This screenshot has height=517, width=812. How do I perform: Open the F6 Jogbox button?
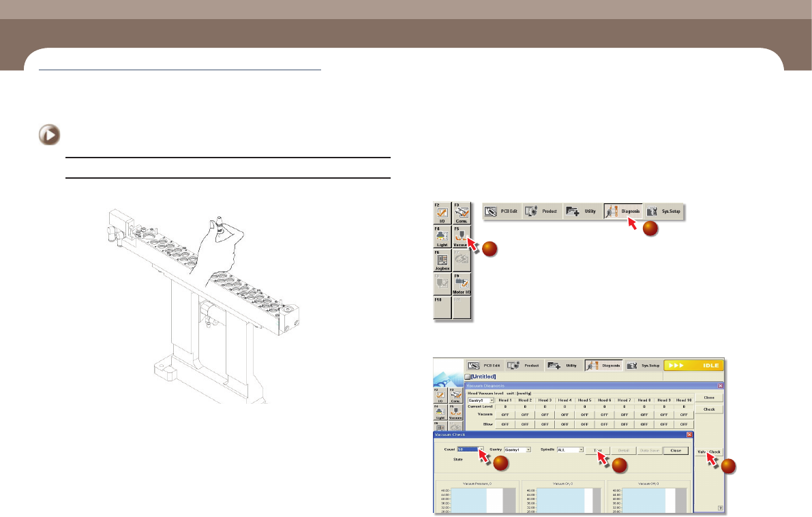click(x=442, y=261)
